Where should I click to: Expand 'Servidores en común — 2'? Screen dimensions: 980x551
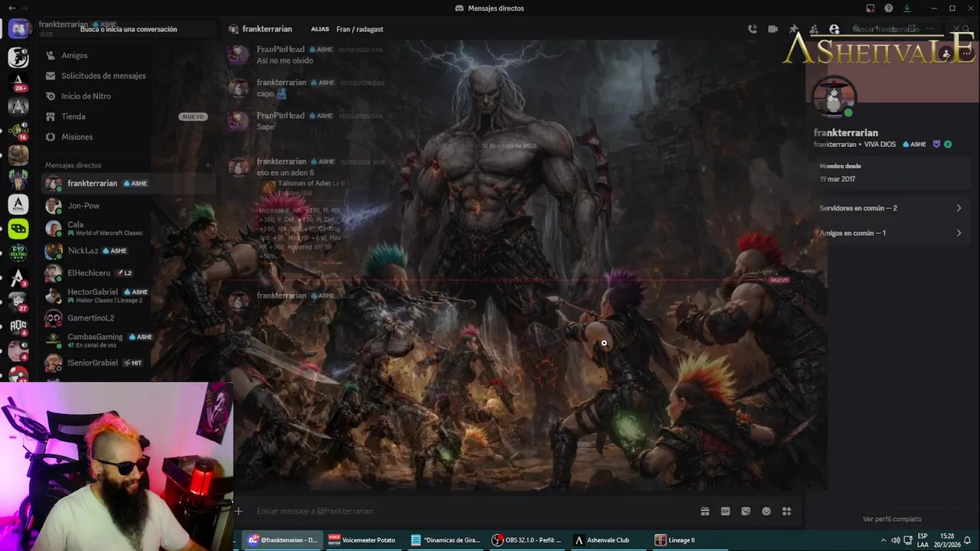click(x=891, y=208)
